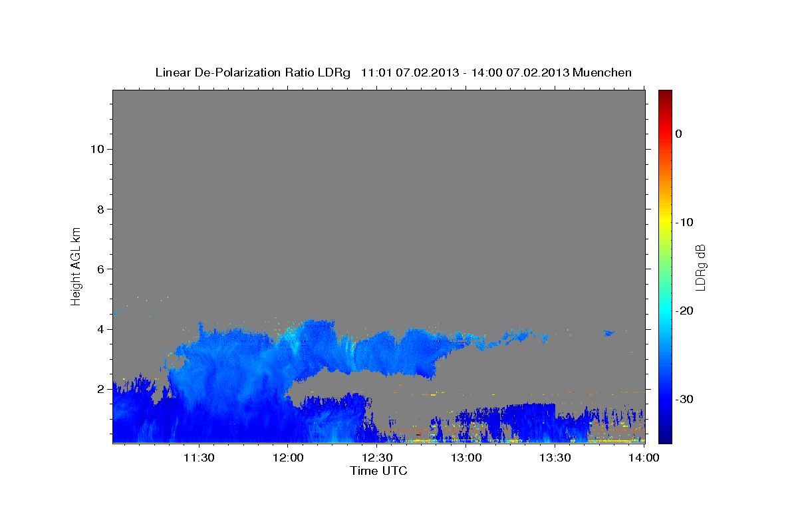Click the '13:30' time tick label
The width and height of the screenshot is (798, 532).
[x=555, y=458]
